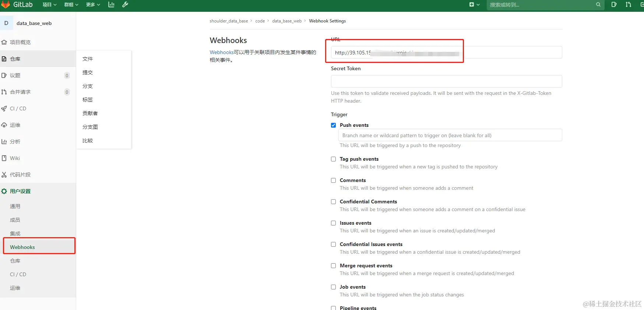Viewport: 644px width, 310px height.
Task: Enable the Job events checkbox
Action: (x=334, y=287)
